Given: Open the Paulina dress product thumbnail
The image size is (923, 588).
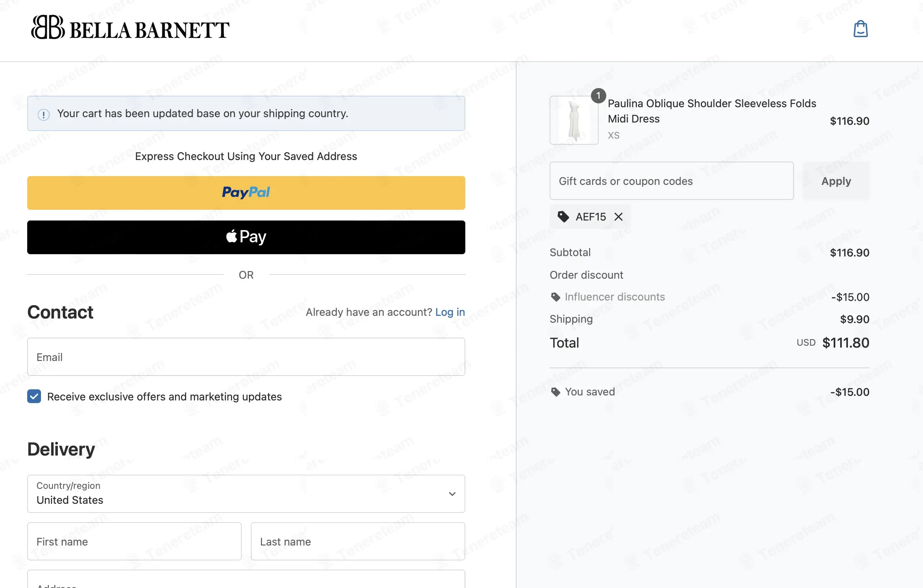Looking at the screenshot, I should [574, 120].
